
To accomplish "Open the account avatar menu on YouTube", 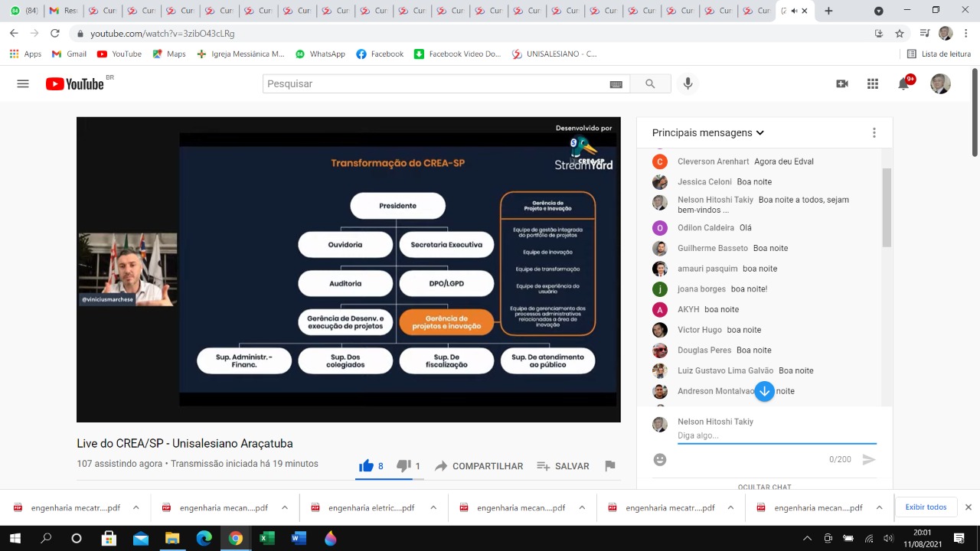I will coord(940,84).
